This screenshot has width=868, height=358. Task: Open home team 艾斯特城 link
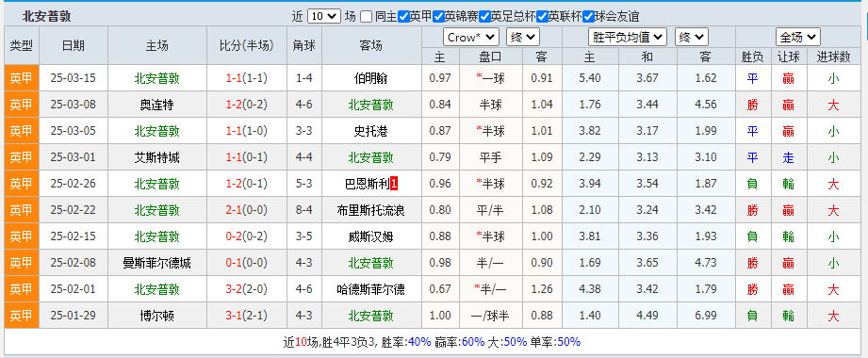(x=157, y=157)
